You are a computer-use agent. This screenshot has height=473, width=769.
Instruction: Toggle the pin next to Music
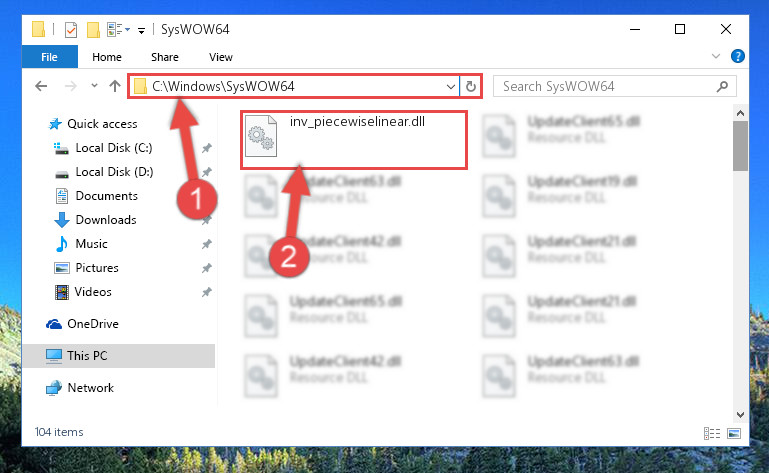coord(206,244)
